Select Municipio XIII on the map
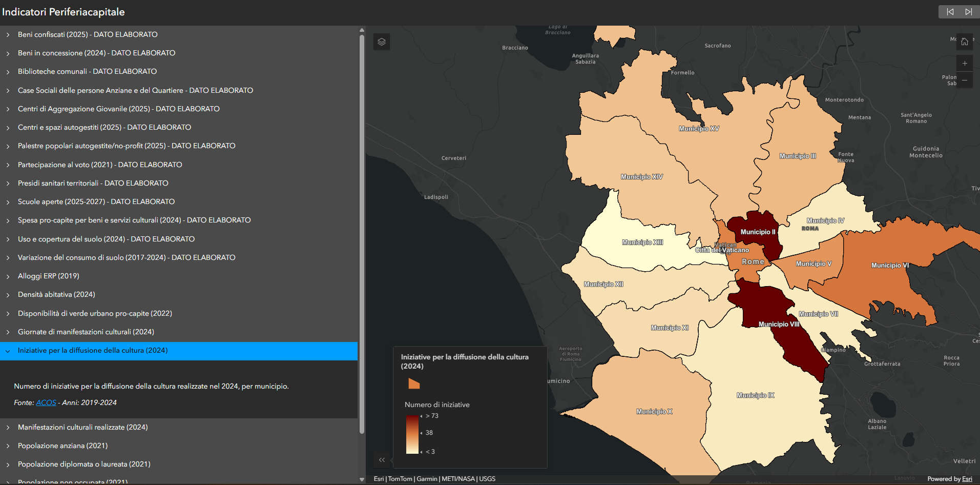The height and width of the screenshot is (485, 980). (x=642, y=243)
